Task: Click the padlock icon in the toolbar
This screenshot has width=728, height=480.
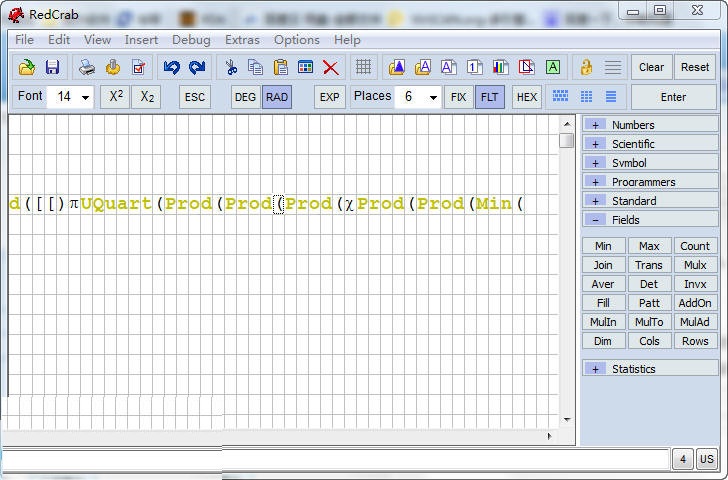Action: [x=586, y=67]
